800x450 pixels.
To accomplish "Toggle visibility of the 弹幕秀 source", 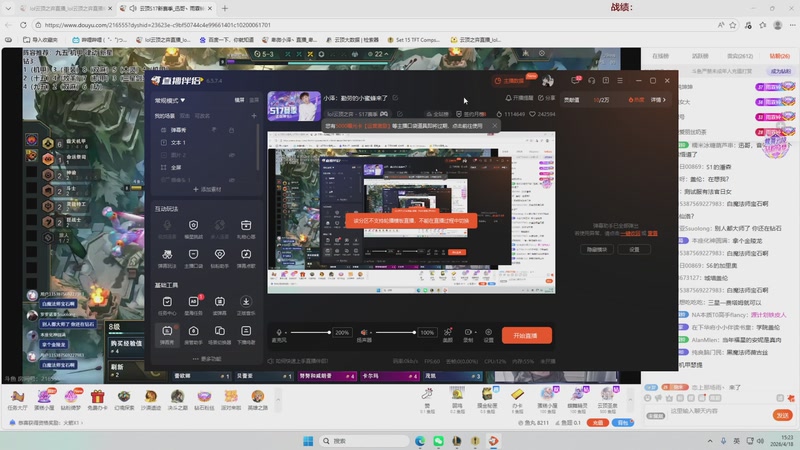I will 214,130.
